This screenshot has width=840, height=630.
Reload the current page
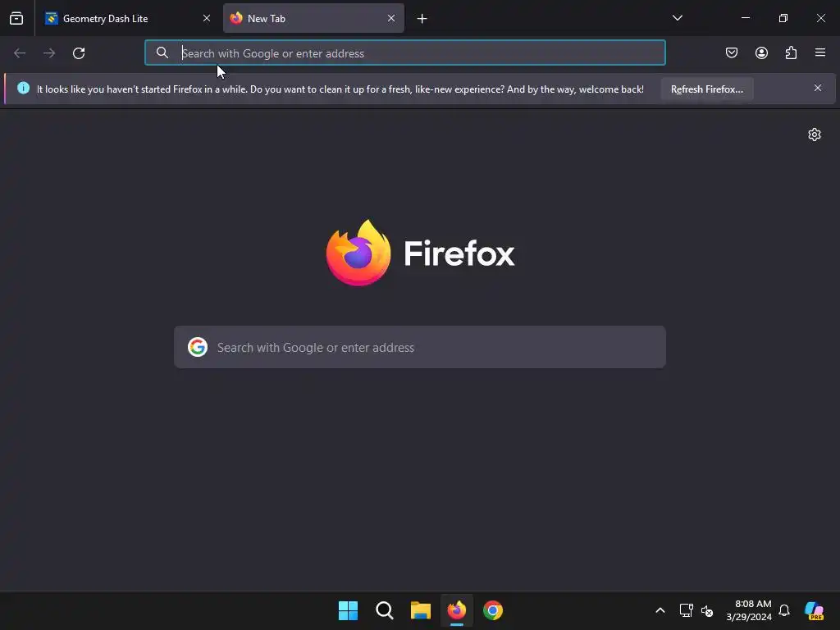point(79,53)
